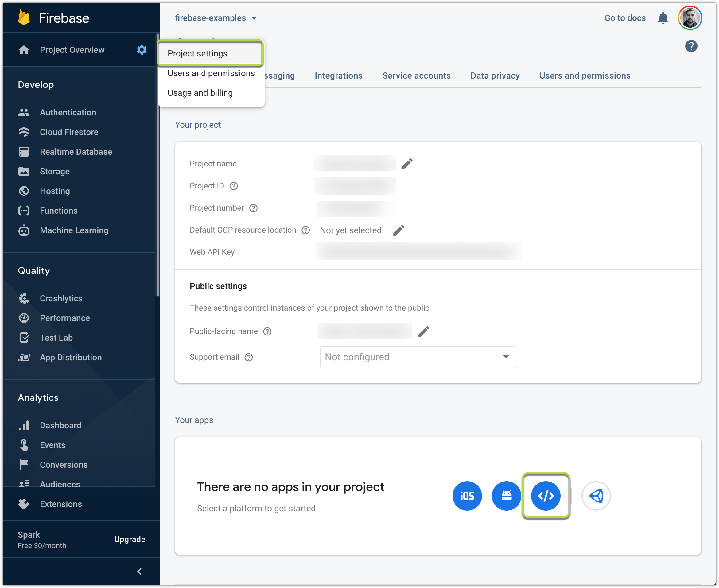Navigate to Hosting

[55, 191]
